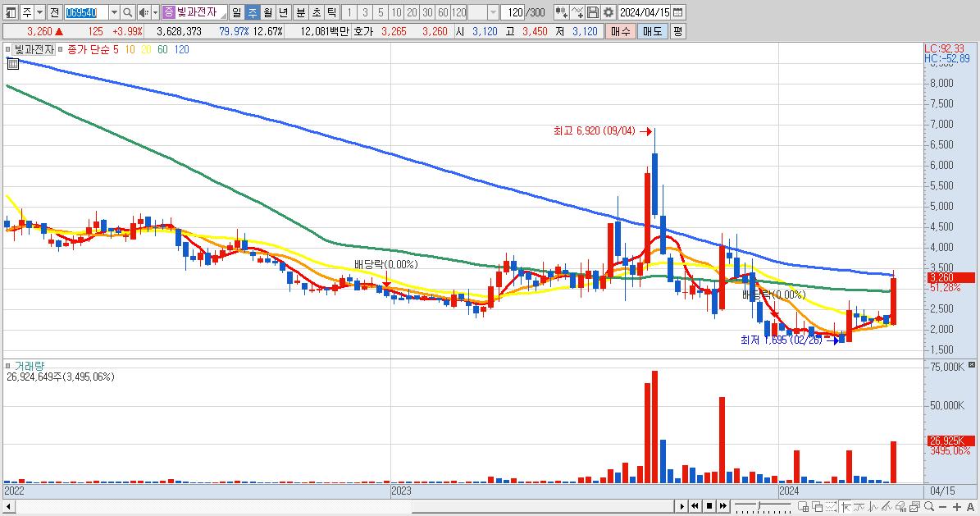Screen dimensions: 980x516
Task: Toggle the 5-unit period button
Action: pos(381,11)
